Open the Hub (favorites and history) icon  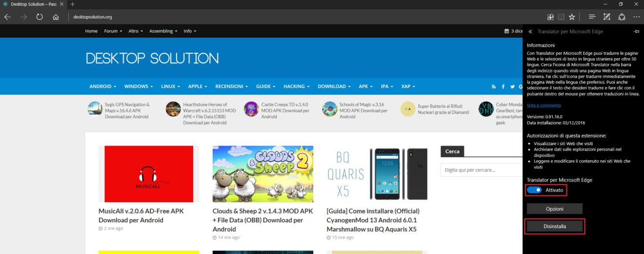[x=592, y=17]
